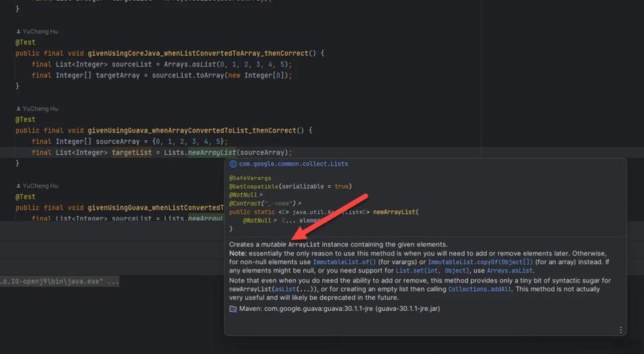644x354 pixels.
Task: Click the @Contract annotation in the popup
Action: tap(245, 203)
